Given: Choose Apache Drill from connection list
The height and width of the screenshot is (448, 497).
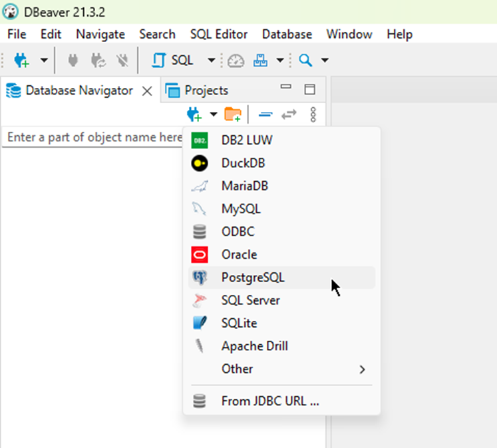Looking at the screenshot, I should click(282, 346).
